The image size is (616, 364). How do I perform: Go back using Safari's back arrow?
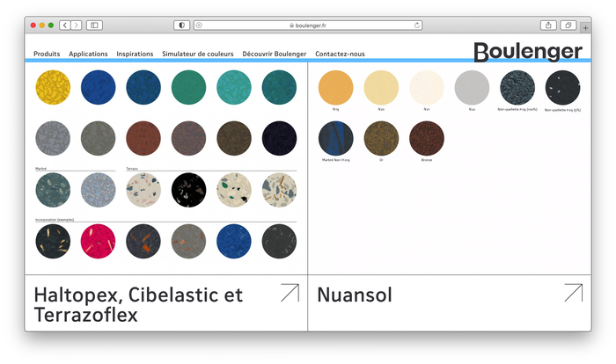(65, 25)
